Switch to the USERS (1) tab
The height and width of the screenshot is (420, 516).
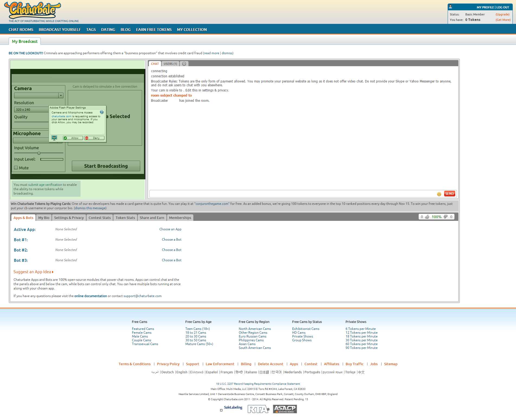coord(170,64)
